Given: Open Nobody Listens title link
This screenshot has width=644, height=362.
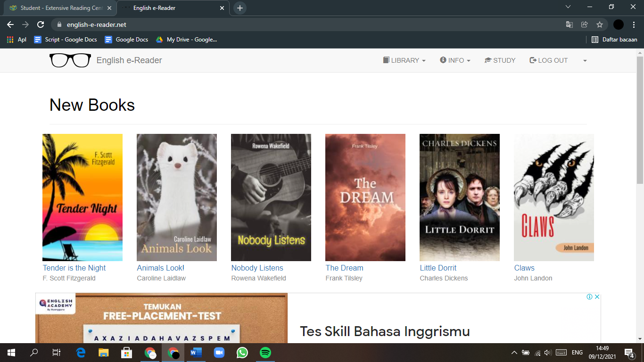Looking at the screenshot, I should pyautogui.click(x=257, y=268).
